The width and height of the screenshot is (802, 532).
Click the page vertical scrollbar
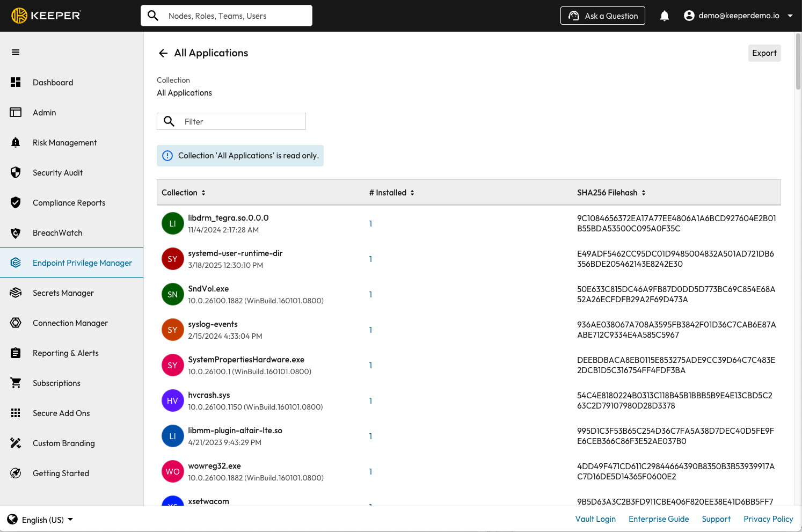coord(798,62)
